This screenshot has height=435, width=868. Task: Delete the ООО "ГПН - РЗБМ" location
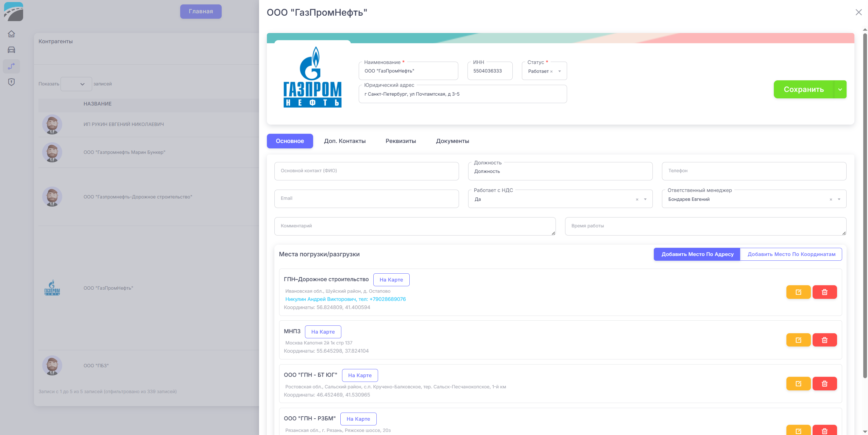click(x=824, y=430)
